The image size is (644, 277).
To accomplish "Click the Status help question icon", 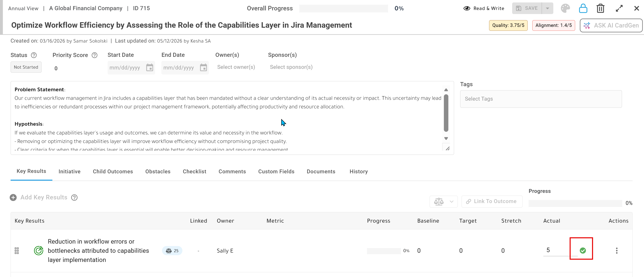I will pyautogui.click(x=34, y=55).
